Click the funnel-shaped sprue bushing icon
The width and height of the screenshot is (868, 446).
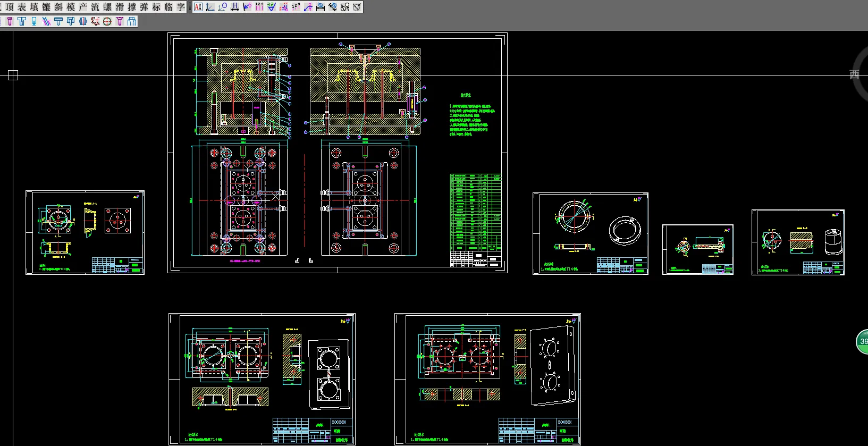coord(120,21)
